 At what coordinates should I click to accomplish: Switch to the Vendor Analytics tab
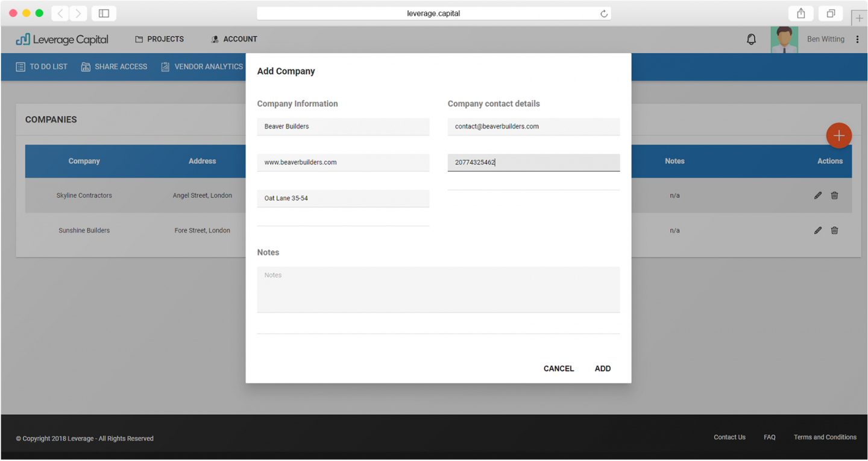click(202, 67)
